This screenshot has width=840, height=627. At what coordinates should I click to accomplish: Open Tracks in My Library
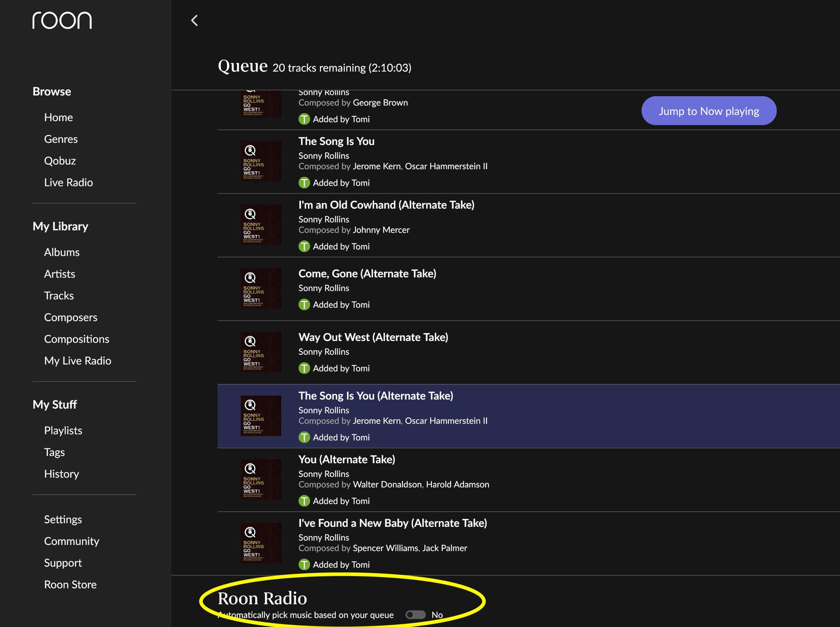click(x=59, y=295)
